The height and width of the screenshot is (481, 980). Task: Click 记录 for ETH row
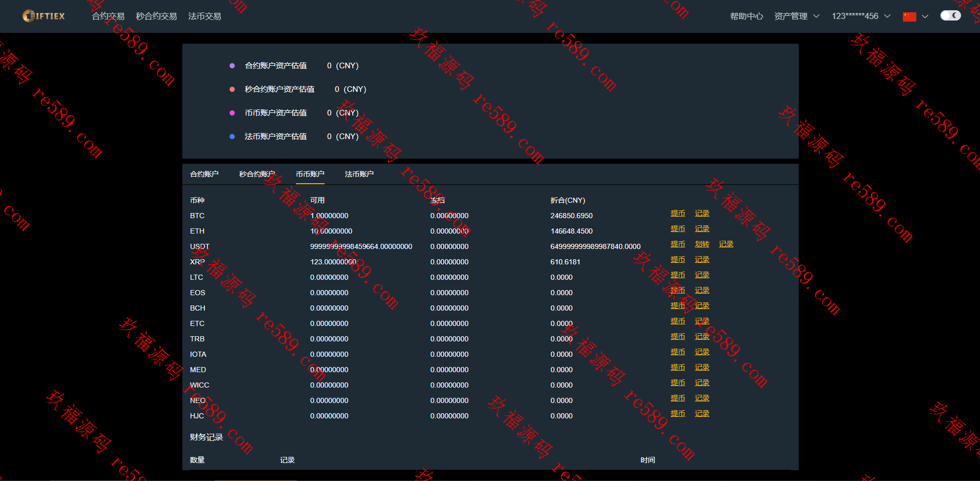pyautogui.click(x=702, y=228)
